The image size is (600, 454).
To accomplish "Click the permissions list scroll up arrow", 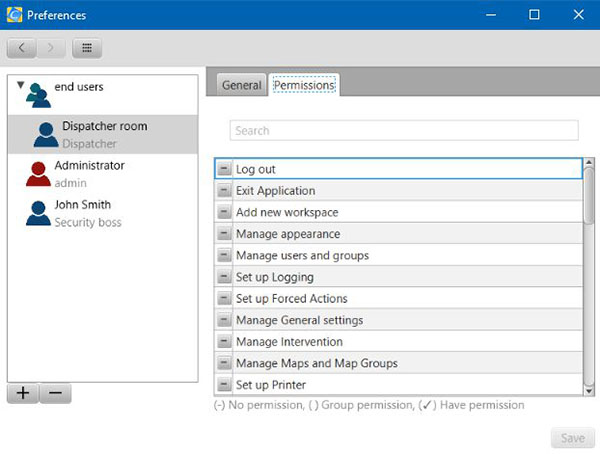I will point(589,162).
